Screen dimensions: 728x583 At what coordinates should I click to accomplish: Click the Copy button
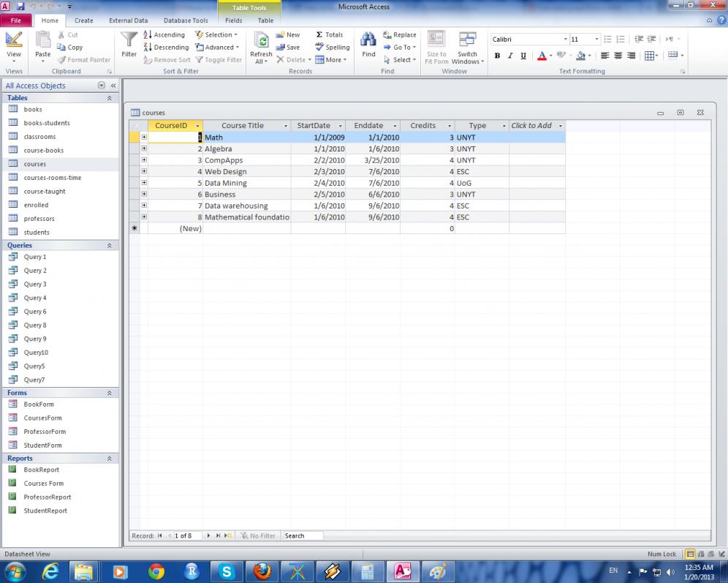pyautogui.click(x=69, y=48)
